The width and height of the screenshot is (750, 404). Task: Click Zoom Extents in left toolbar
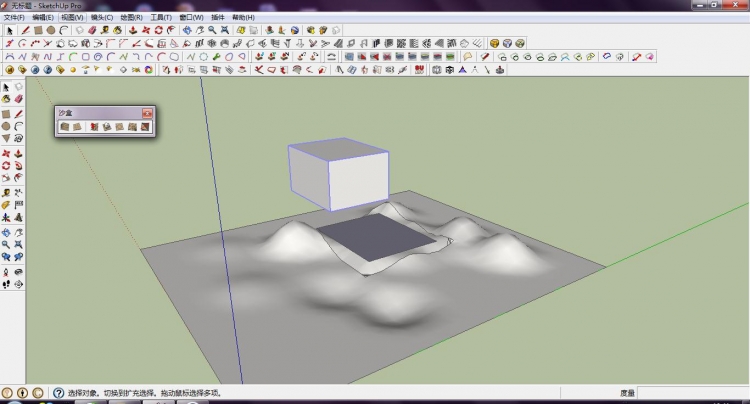18,244
